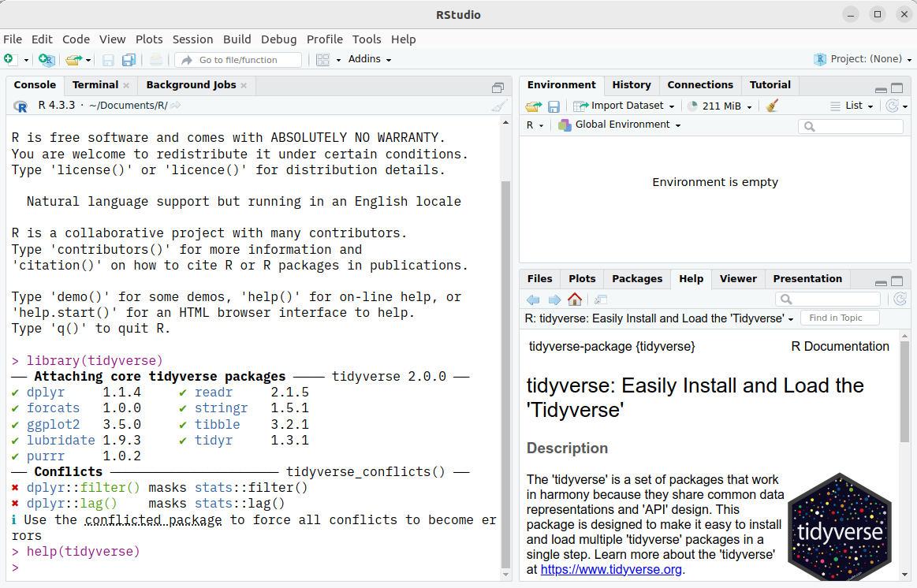Switch to the Terminal tab

95,85
